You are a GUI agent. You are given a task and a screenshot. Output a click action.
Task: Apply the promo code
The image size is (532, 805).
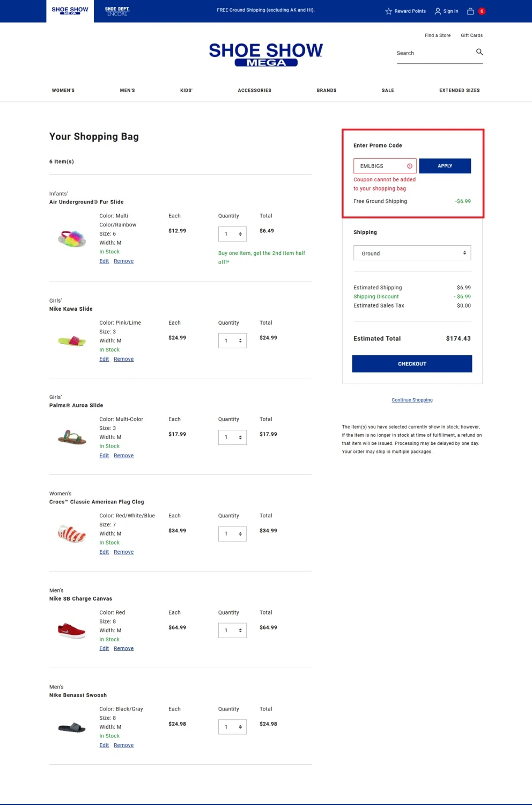click(x=445, y=166)
